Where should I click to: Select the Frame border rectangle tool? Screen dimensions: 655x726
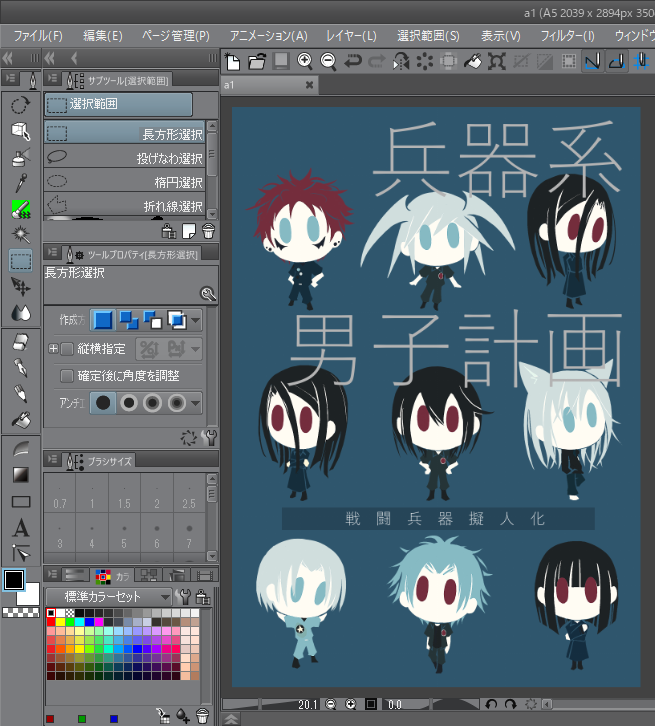pos(20,501)
